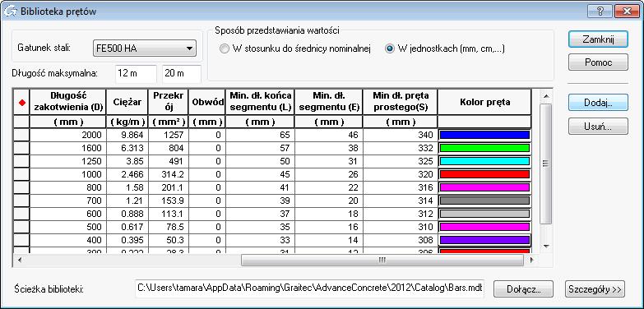Click the vertical scrollbar thumb
Screen dimensions: 644x309
click(x=546, y=164)
